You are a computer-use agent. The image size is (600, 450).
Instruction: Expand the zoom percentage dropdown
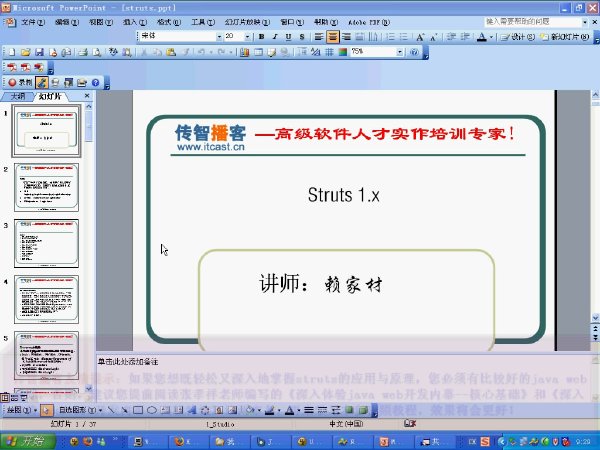click(x=399, y=52)
